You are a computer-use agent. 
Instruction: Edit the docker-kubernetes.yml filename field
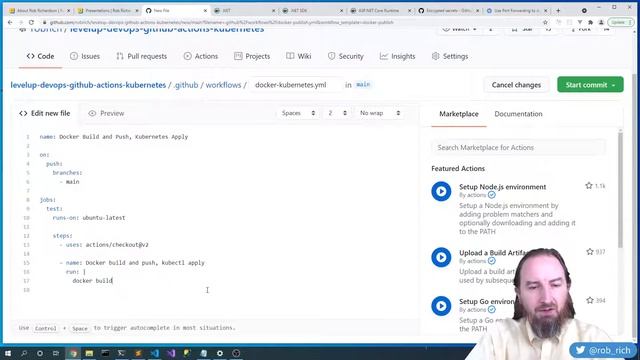coord(295,85)
